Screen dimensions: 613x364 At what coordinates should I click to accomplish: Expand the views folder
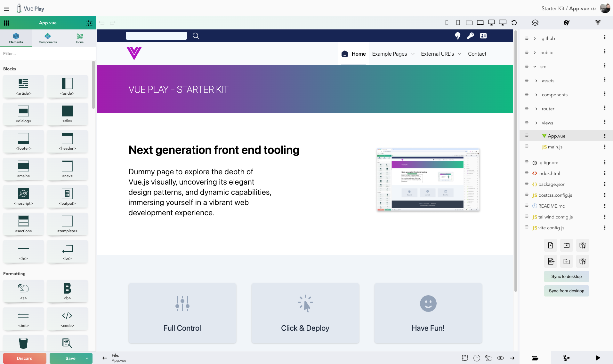pos(536,123)
